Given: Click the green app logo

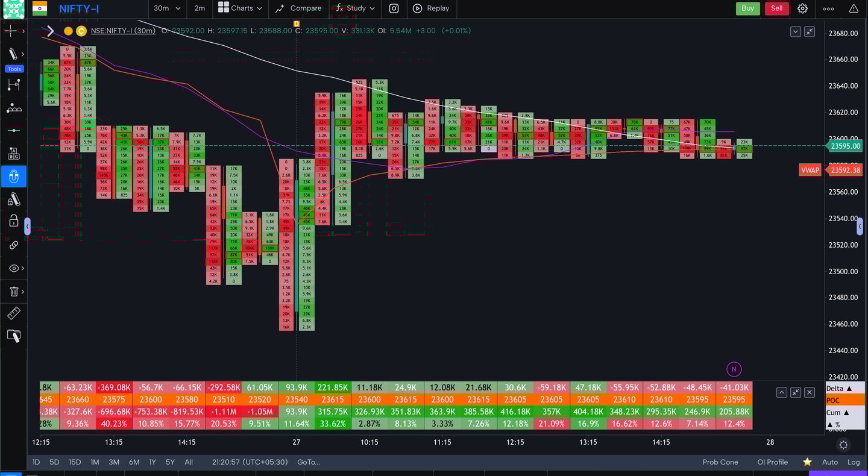Looking at the screenshot, I should [13, 8].
